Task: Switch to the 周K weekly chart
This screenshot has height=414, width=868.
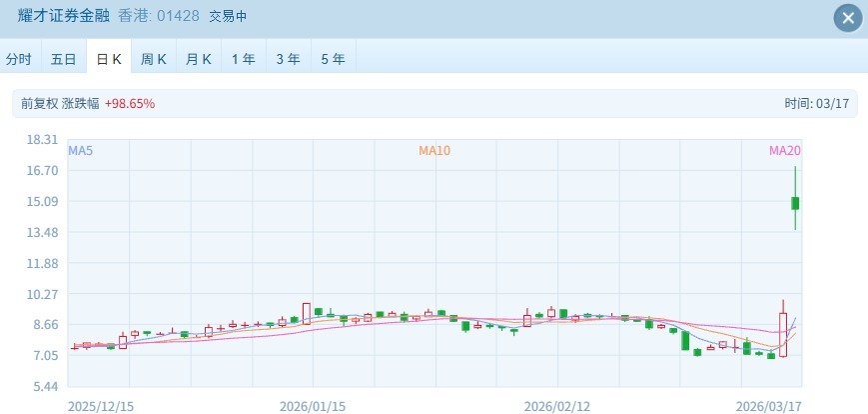Action: [154, 59]
